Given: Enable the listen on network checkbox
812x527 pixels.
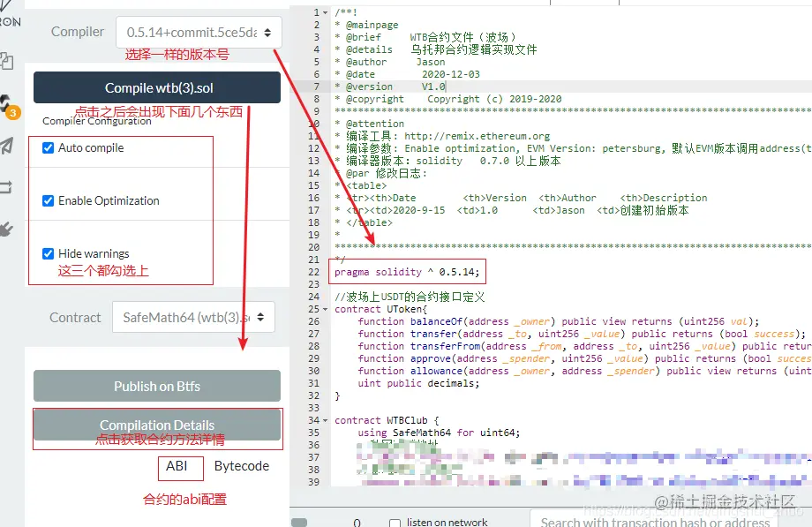Looking at the screenshot, I should point(395,523).
